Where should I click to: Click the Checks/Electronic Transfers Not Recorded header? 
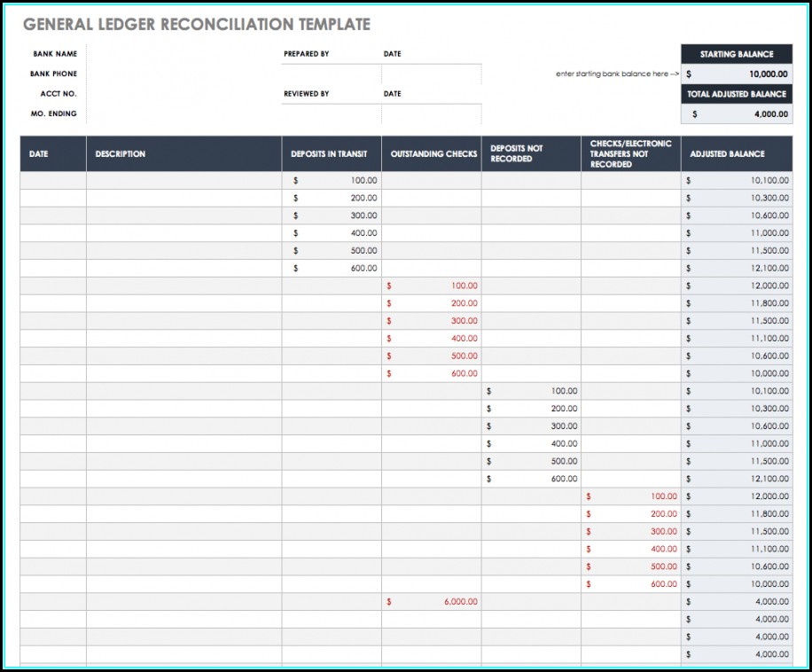(x=631, y=154)
